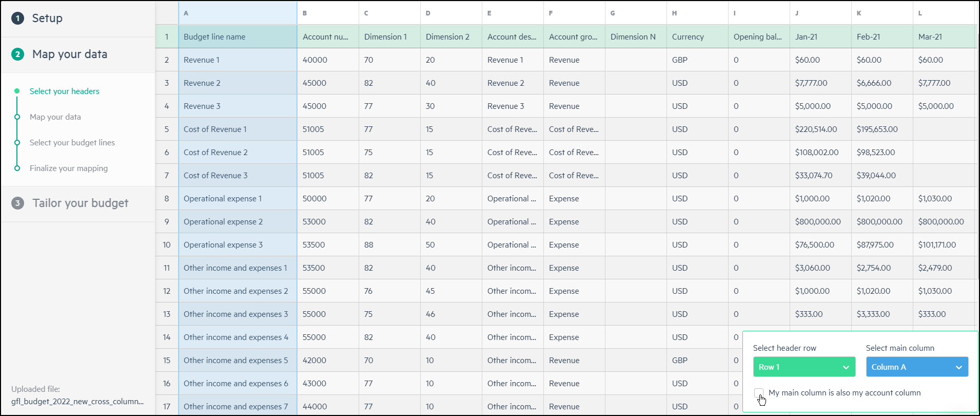Go to Select your headers substep
The height and width of the screenshot is (416, 980).
click(65, 91)
